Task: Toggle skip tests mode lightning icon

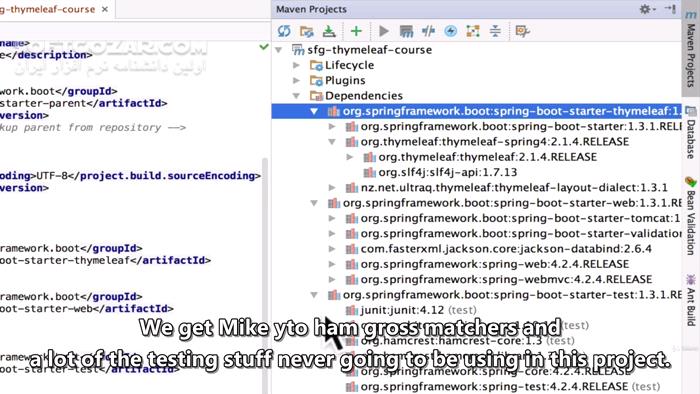Action: pos(451,31)
